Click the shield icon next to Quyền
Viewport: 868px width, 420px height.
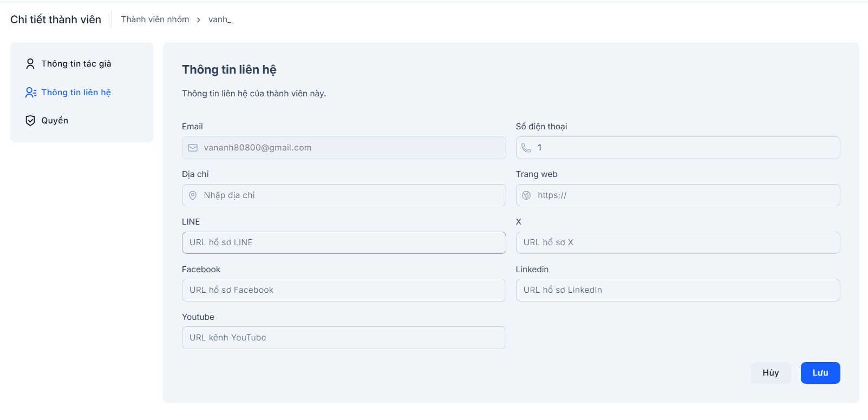coord(30,121)
